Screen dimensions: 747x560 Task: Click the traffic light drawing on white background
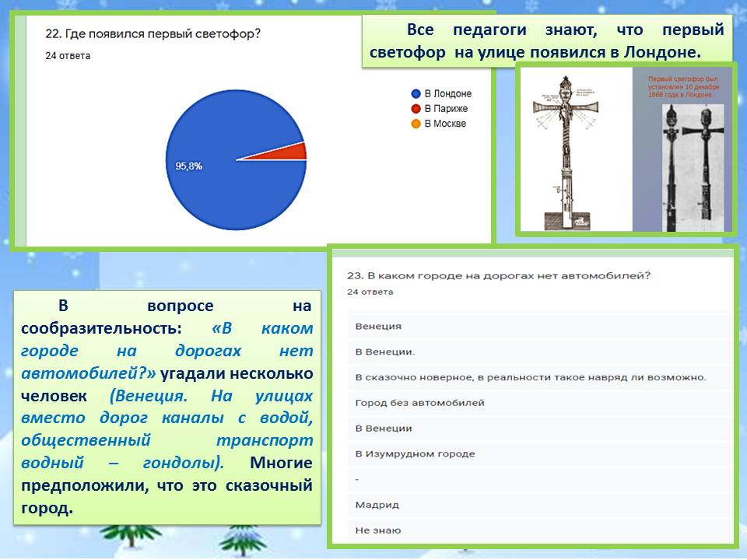566,152
